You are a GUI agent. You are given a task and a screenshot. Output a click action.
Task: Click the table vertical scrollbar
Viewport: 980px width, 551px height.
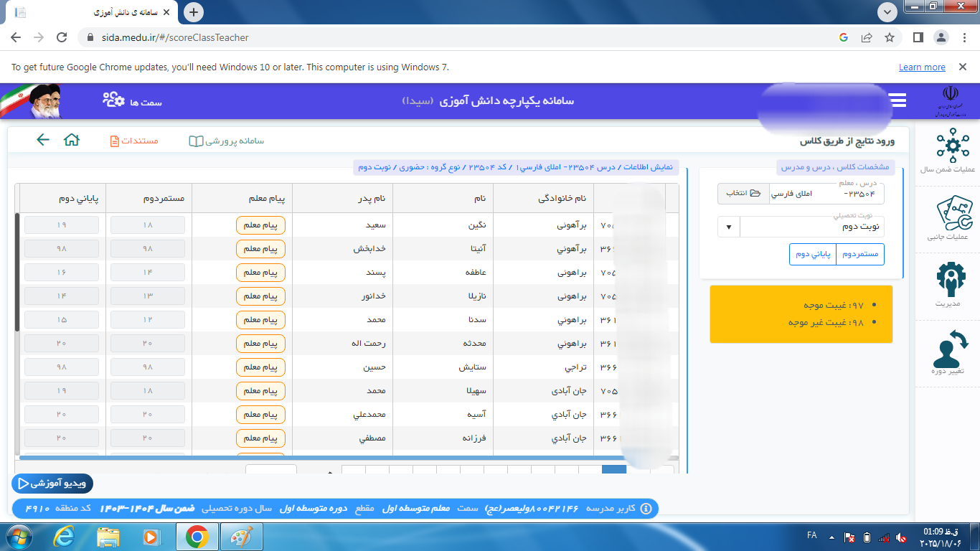point(17,271)
